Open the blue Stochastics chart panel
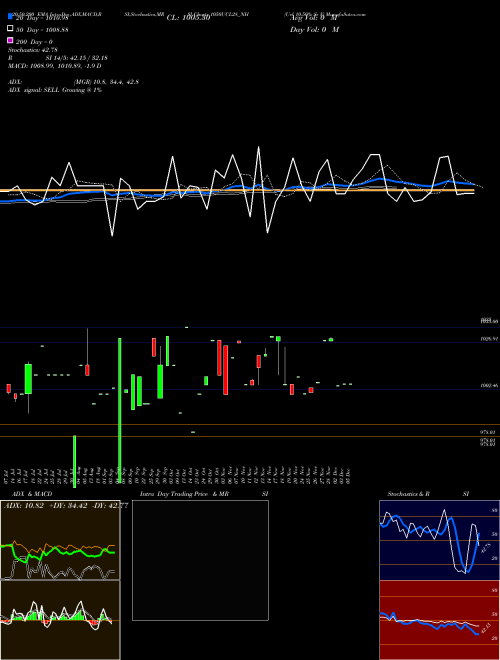 coord(439,540)
